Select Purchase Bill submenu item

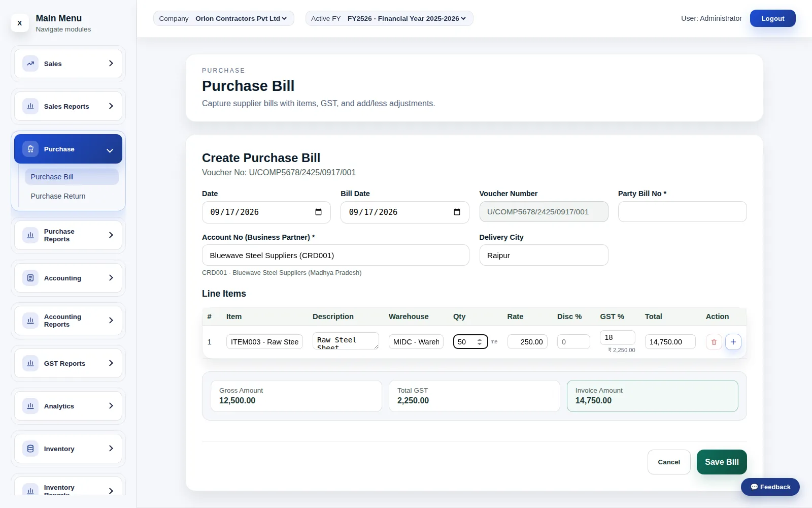(72, 177)
